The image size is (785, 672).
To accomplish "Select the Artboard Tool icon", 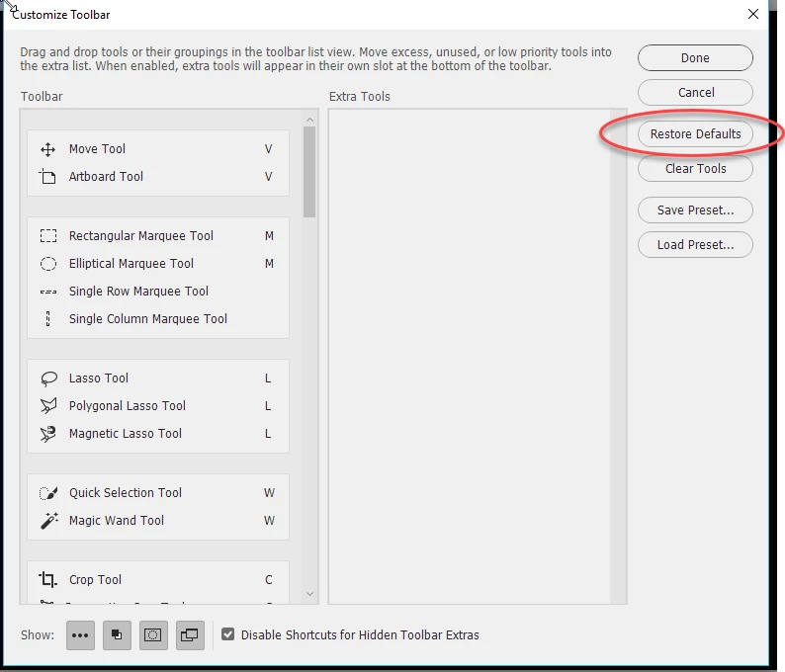I will click(x=47, y=176).
